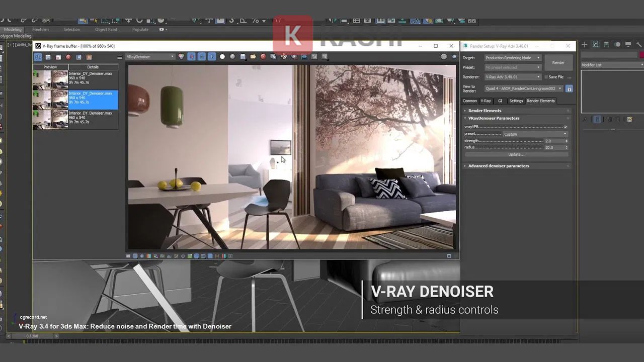
Task: Enable the vrayVFB checkbox in denoiser parameters
Action: tap(565, 127)
